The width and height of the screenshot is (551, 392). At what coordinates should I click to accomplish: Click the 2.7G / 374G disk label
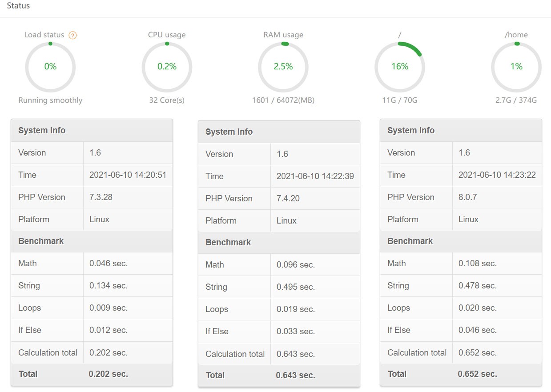516,100
